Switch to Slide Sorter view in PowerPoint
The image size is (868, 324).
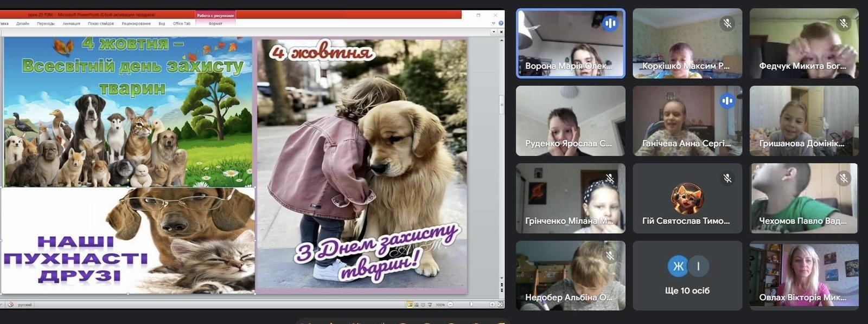(417, 304)
